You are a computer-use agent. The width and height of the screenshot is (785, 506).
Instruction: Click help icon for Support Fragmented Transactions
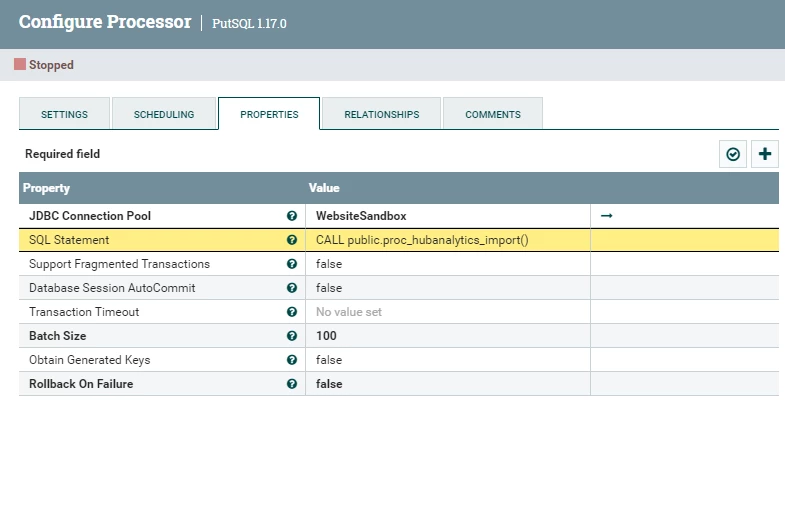tap(292, 264)
